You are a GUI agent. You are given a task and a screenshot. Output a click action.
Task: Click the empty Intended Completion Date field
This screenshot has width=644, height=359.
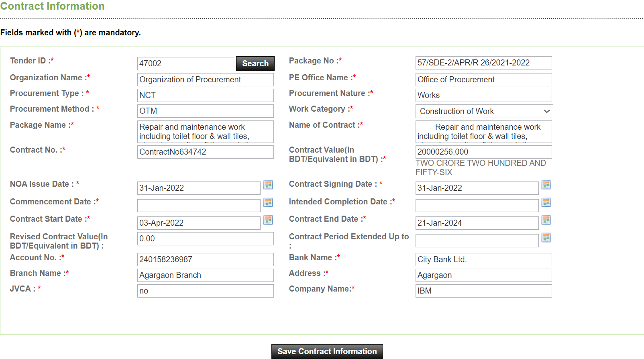477,206
